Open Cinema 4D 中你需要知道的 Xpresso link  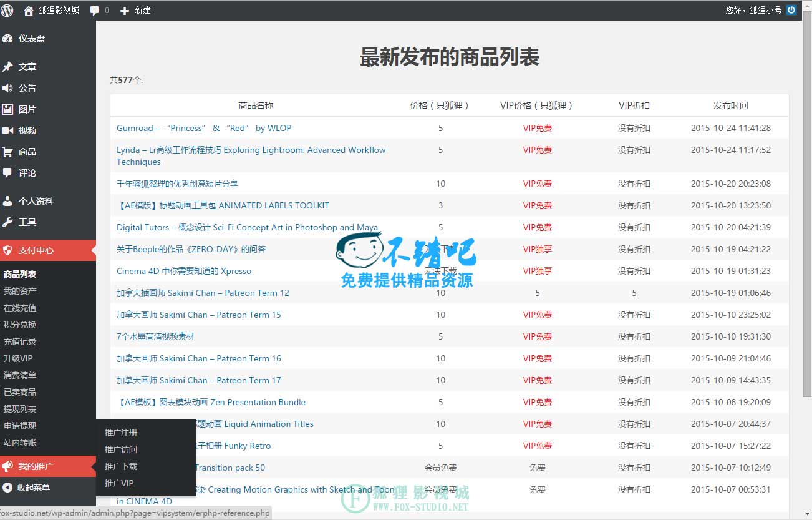184,271
